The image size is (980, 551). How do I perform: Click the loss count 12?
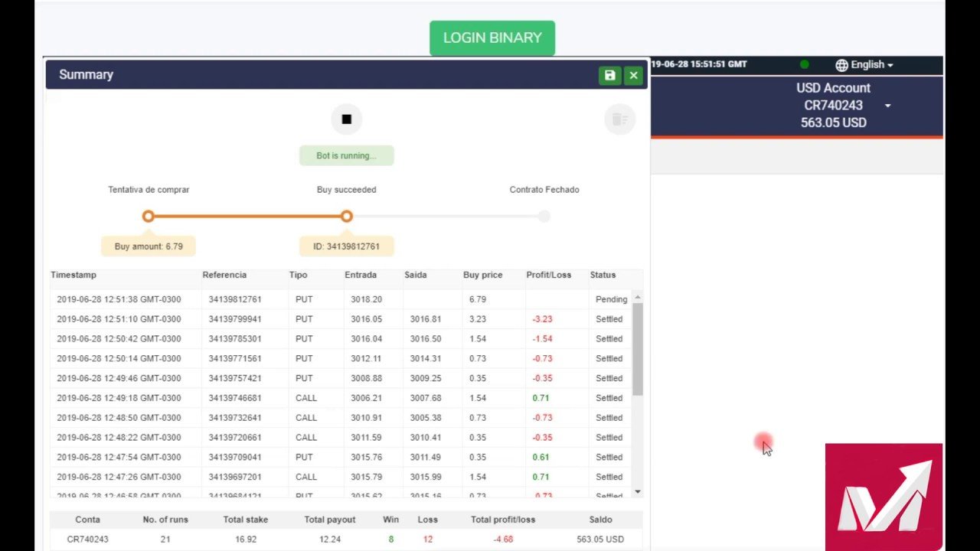pyautogui.click(x=428, y=540)
